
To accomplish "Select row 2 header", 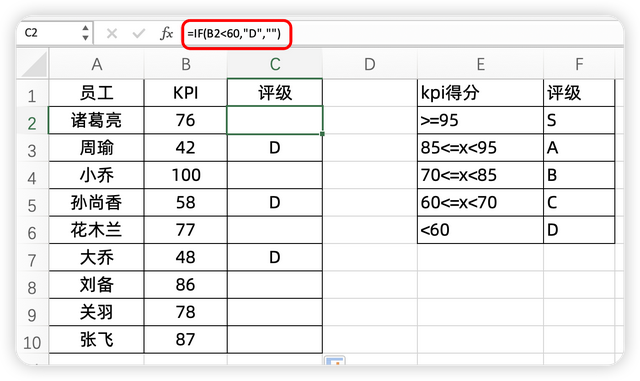I will click(x=32, y=120).
